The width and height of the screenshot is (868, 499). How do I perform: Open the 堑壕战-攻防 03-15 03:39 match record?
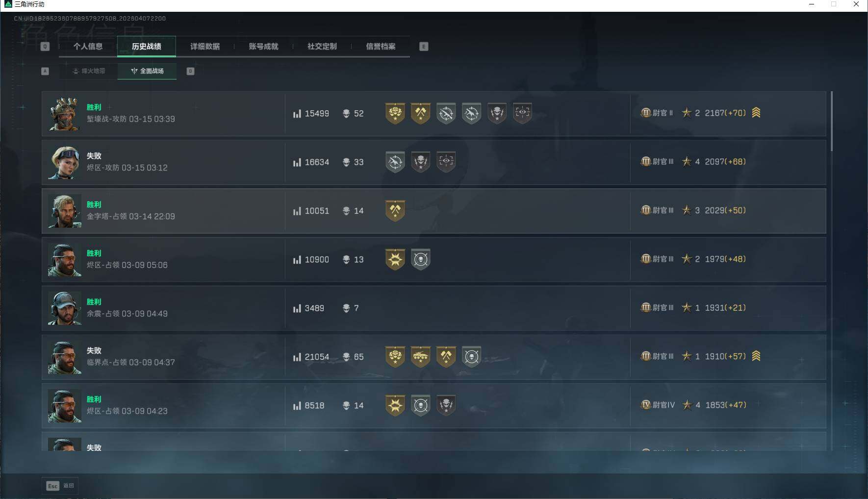point(434,114)
